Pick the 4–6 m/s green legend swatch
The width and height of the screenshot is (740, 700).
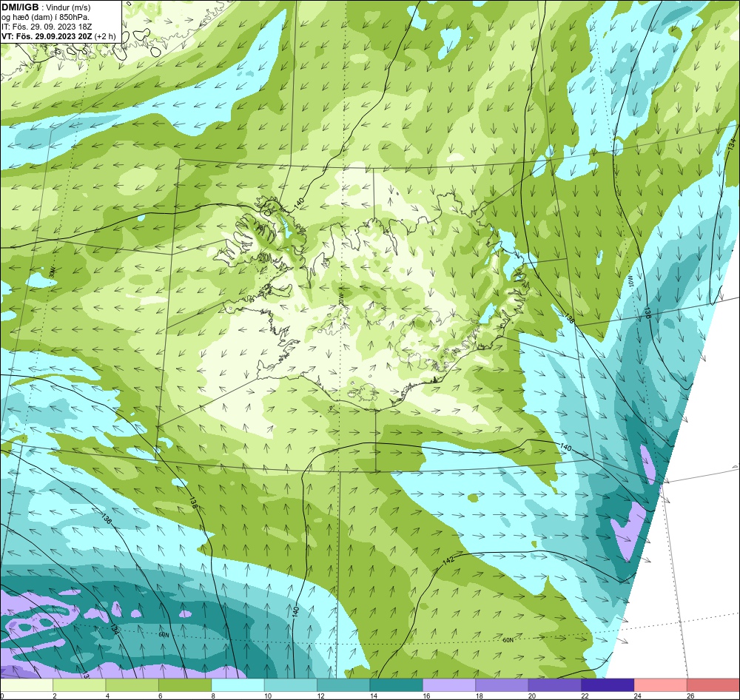pos(132,684)
